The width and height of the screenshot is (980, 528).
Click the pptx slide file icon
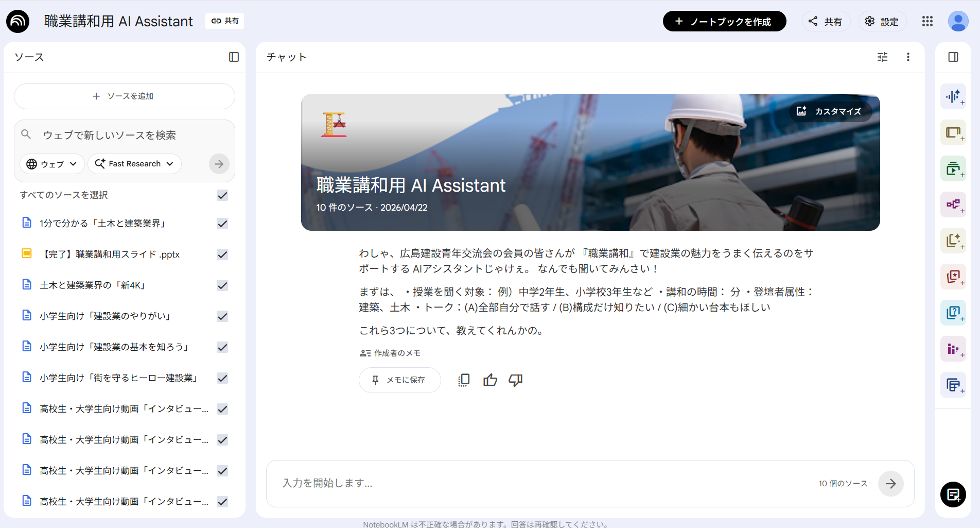(x=27, y=253)
